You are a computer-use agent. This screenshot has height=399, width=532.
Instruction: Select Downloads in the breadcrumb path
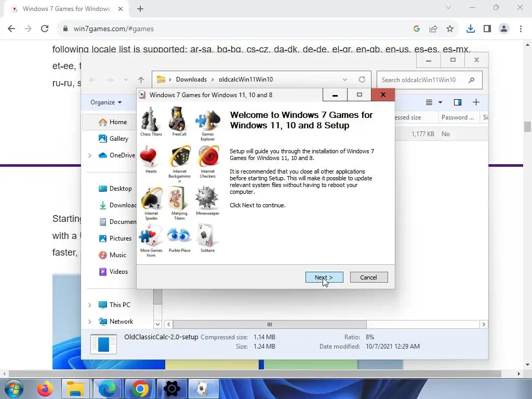pyautogui.click(x=191, y=79)
